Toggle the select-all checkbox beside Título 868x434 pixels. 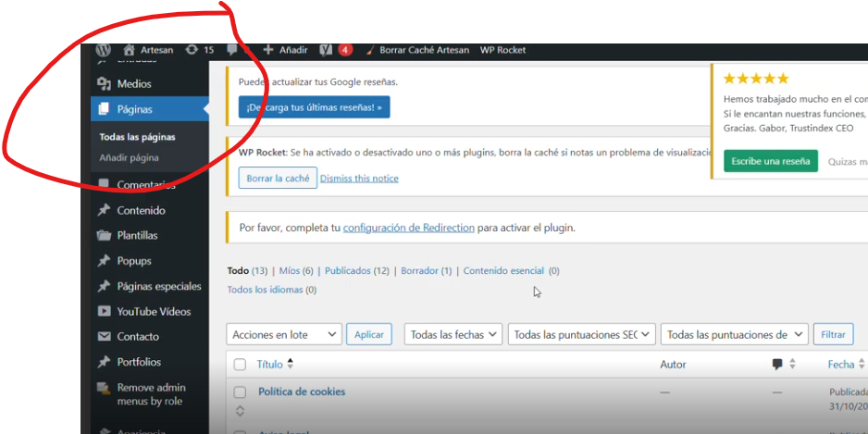click(240, 365)
